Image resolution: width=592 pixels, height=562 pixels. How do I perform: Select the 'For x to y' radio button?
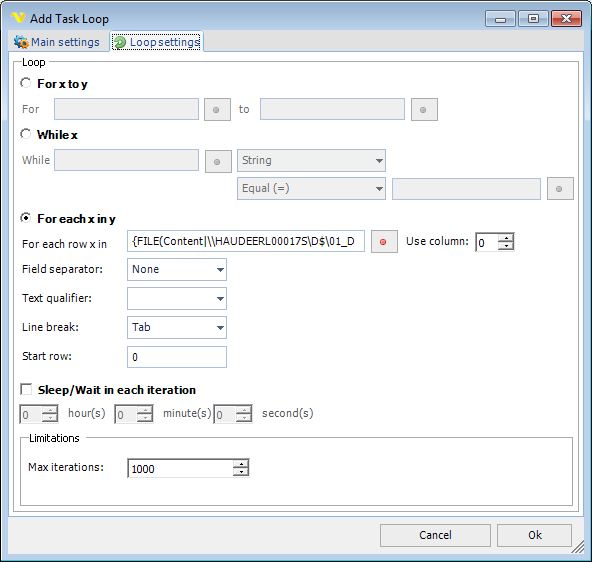point(25,83)
